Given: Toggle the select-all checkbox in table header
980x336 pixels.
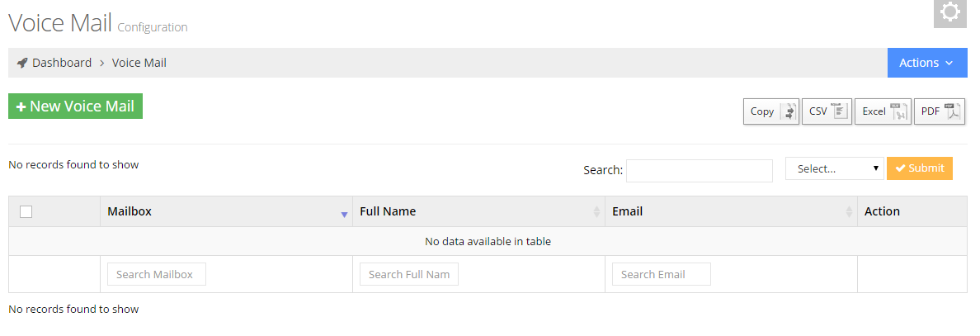Looking at the screenshot, I should tap(26, 212).
